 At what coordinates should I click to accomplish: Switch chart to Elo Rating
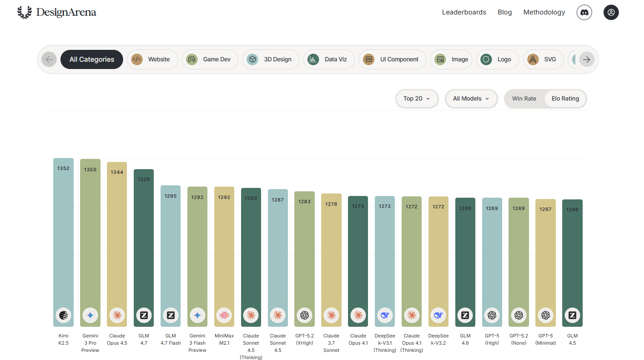pos(565,98)
